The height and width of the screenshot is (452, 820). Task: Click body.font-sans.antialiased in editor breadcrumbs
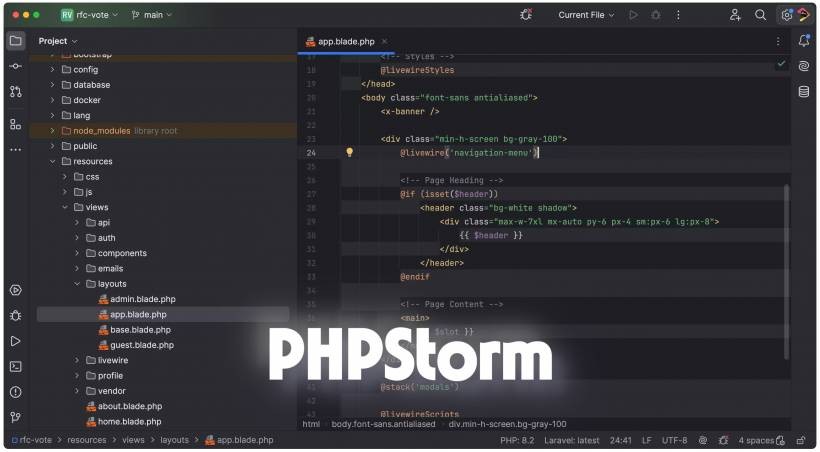click(x=383, y=424)
